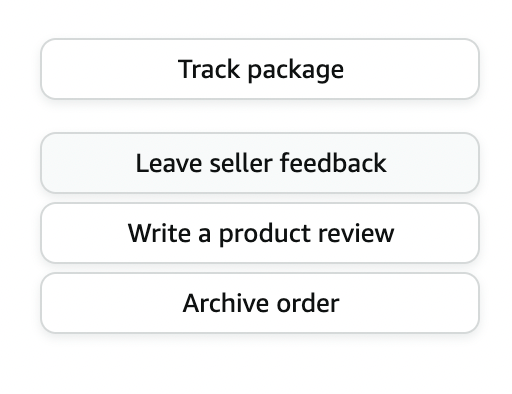Select Leave seller feedback

[x=260, y=163]
